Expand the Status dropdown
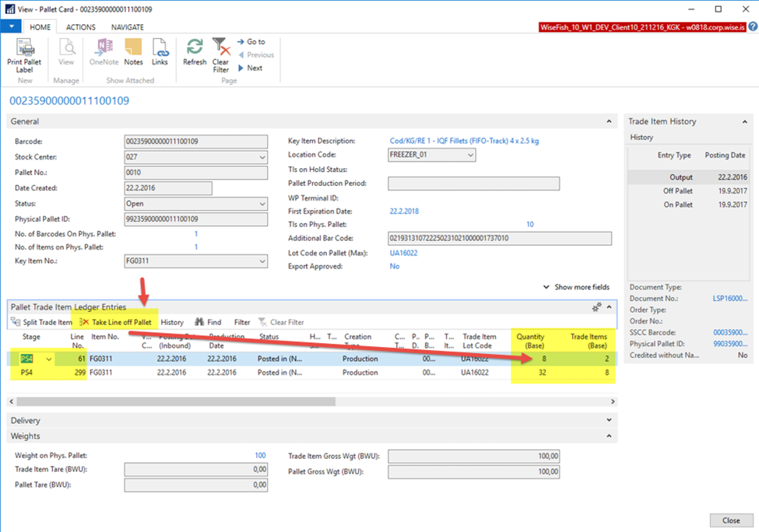The image size is (759, 532). pyautogui.click(x=262, y=204)
